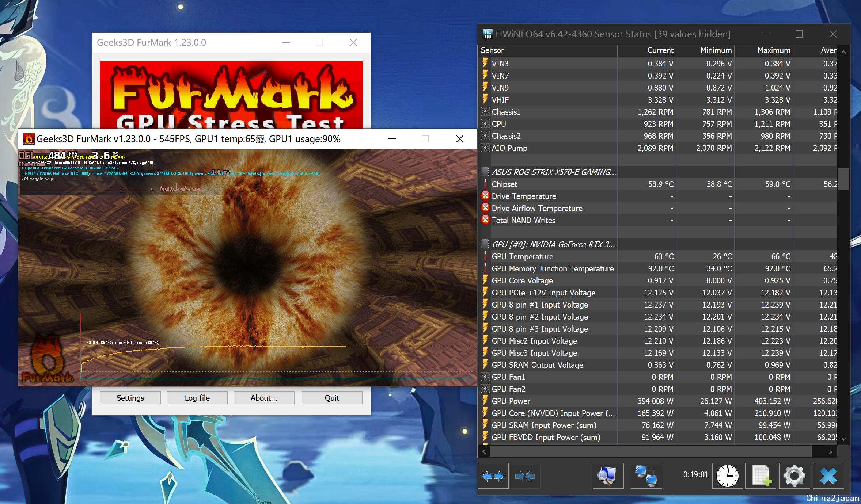Image resolution: width=861 pixels, height=504 pixels.
Task: Click the 394.008 W current GPU Power value
Action: tap(655, 401)
